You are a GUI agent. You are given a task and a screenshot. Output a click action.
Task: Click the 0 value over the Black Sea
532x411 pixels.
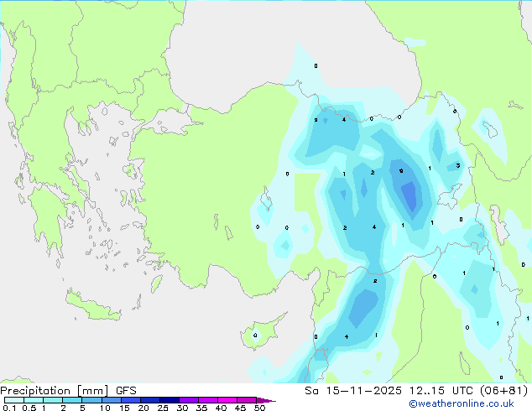coord(316,65)
